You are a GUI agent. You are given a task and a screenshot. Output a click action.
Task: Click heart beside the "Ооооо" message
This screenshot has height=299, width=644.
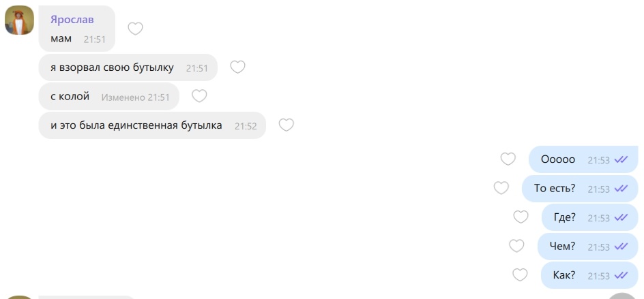pyautogui.click(x=508, y=159)
